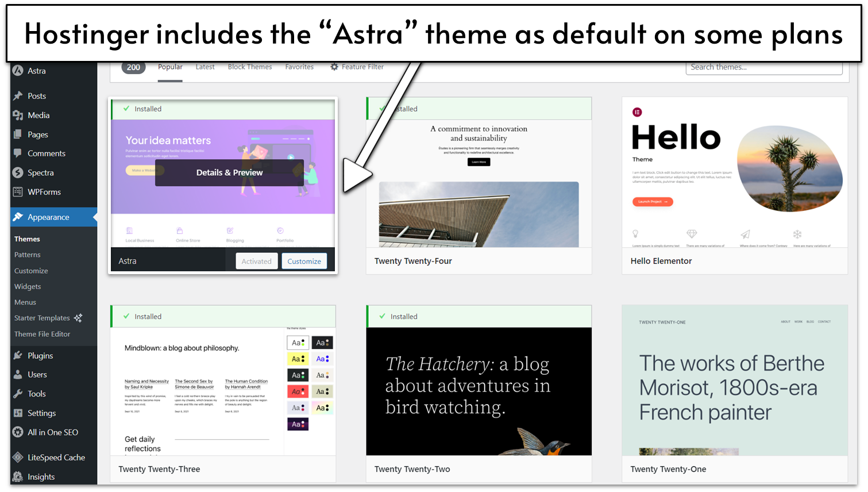Open the Customize submenu link
Image resolution: width=868 pixels, height=492 pixels.
[x=31, y=271]
